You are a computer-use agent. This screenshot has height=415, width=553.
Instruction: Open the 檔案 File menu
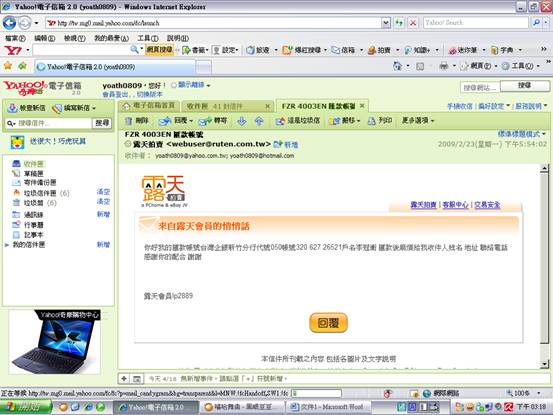coord(15,38)
